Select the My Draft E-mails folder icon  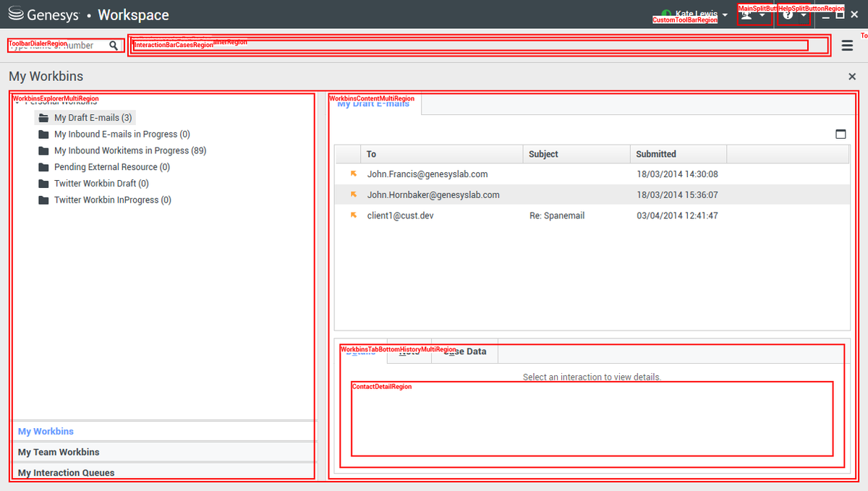[x=43, y=118]
